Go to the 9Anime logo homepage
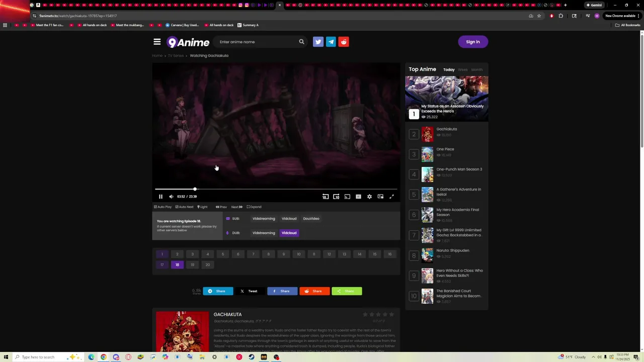The height and width of the screenshot is (362, 644). [x=188, y=42]
